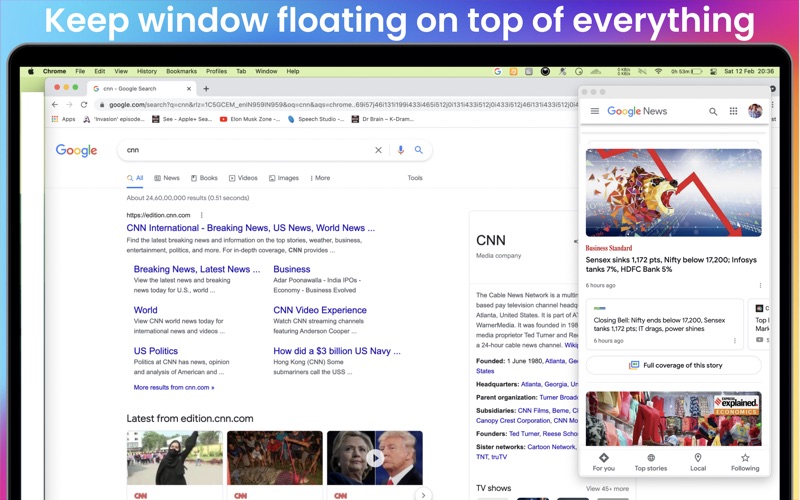Click the Google logo on search page

[x=77, y=150]
